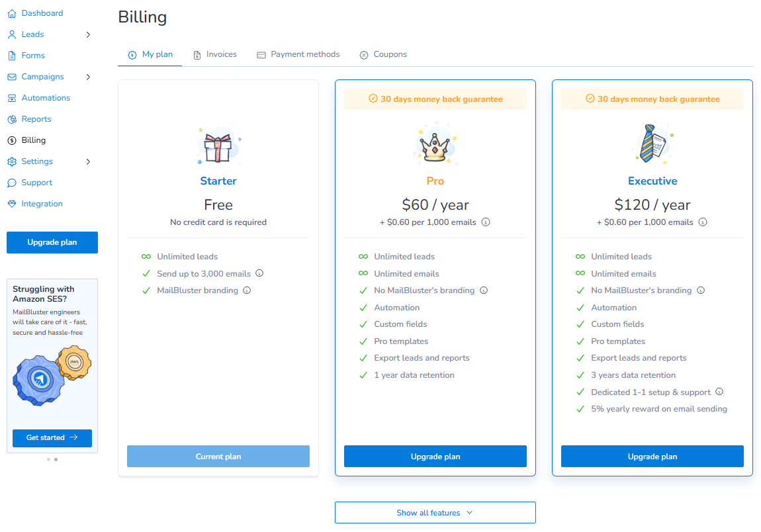Viewport: 761px width, 532px height.
Task: Click the Integration diamond icon
Action: click(x=12, y=204)
